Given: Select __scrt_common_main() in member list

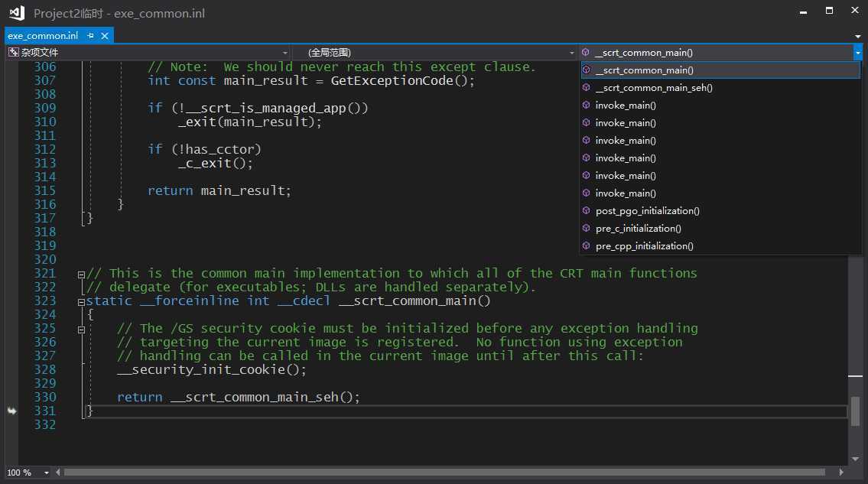Looking at the screenshot, I should [x=720, y=70].
